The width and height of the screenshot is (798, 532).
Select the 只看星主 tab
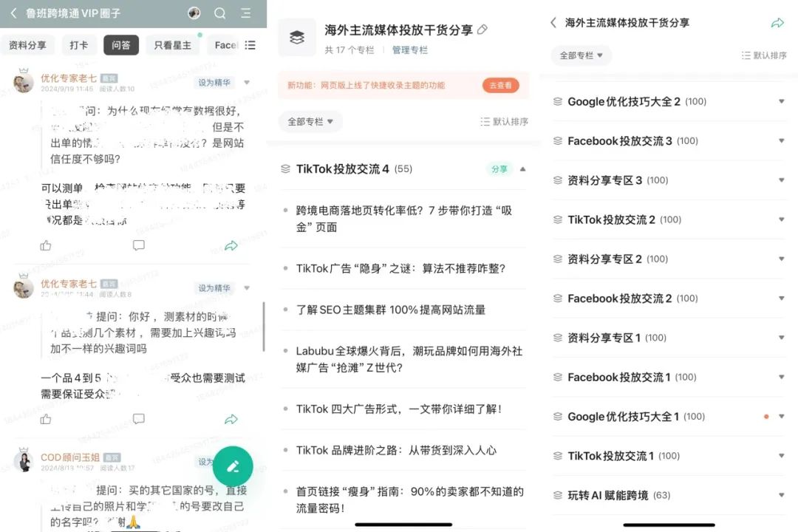[172, 45]
